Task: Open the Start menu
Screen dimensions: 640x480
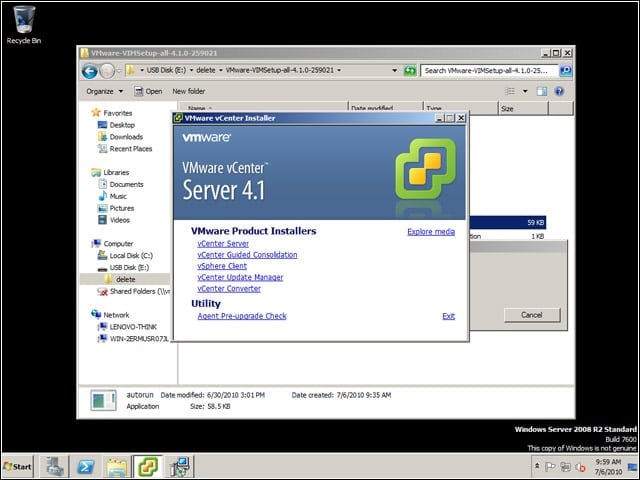Action: click(x=17, y=467)
